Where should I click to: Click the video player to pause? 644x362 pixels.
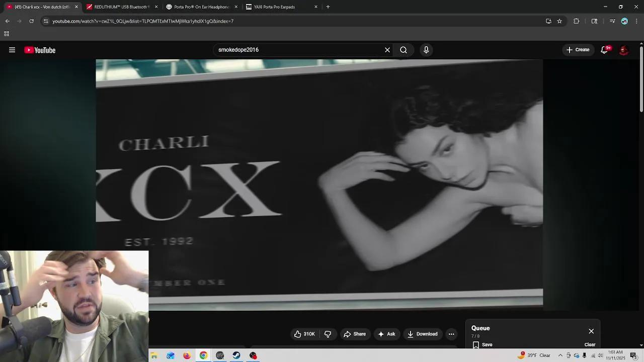coord(319,185)
